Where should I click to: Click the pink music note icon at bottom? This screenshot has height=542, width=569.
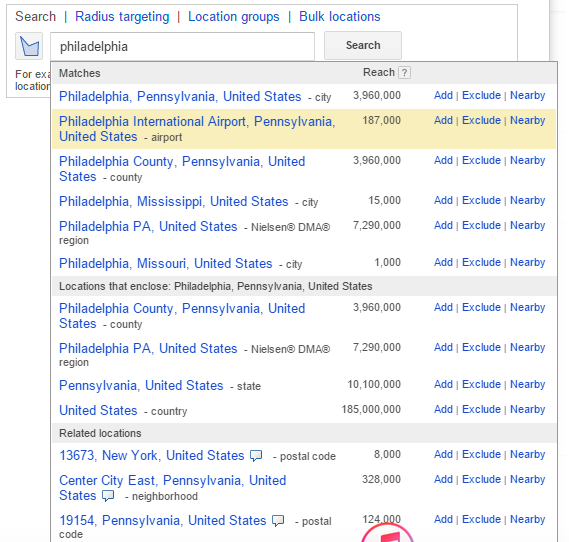point(388,533)
